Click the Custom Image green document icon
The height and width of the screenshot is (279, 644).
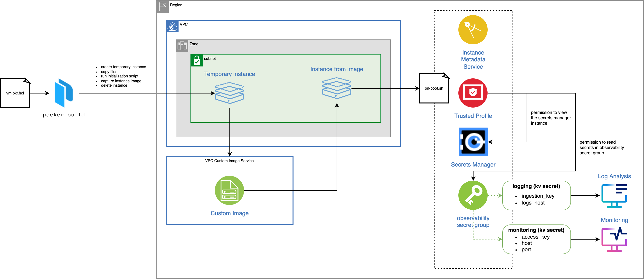tap(229, 191)
